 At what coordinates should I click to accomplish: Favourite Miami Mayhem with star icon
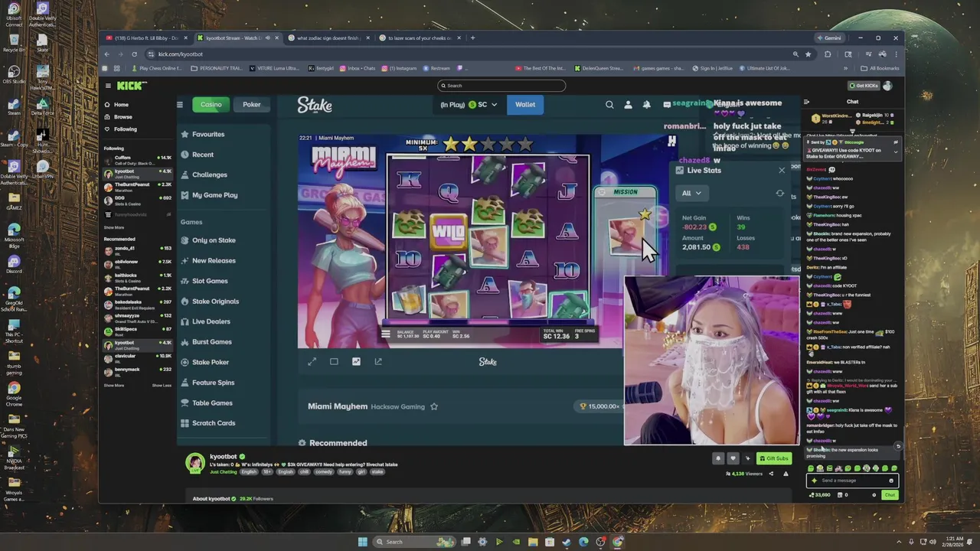click(434, 406)
